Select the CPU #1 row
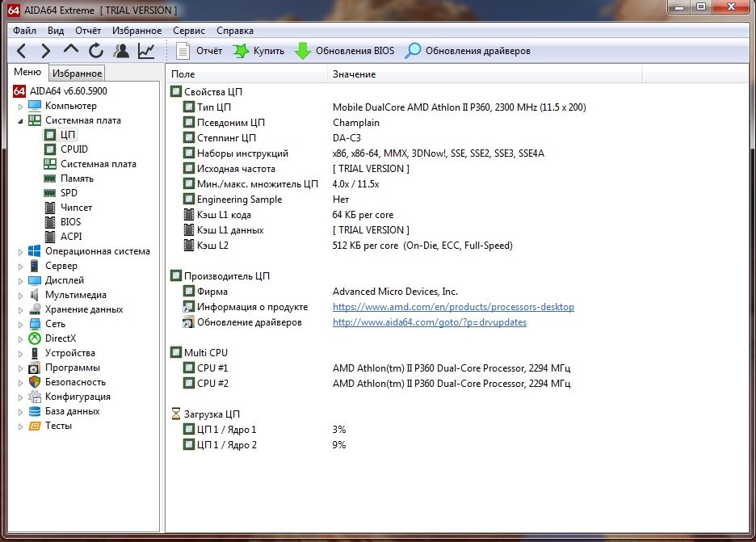The height and width of the screenshot is (542, 756). (376, 368)
